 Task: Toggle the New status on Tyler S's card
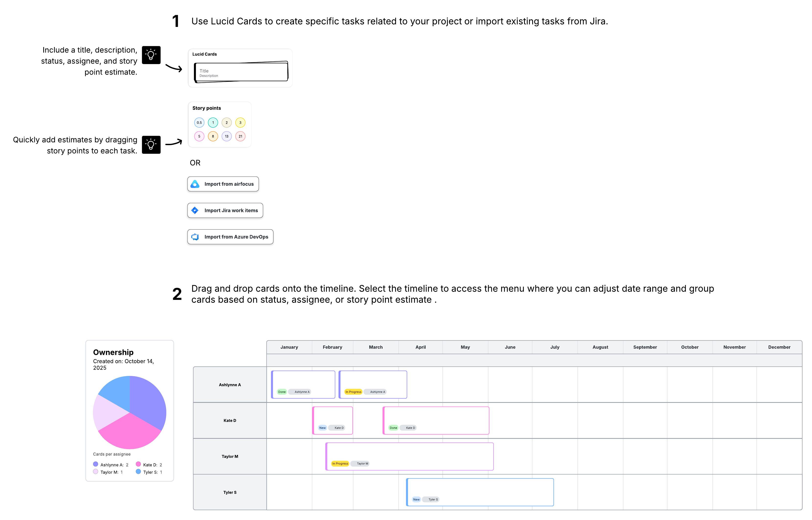[416, 499]
